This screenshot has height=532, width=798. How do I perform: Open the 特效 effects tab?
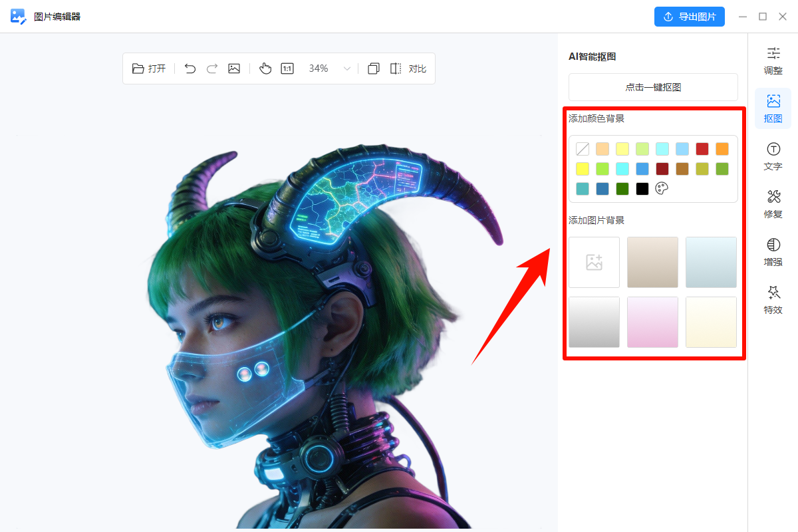[x=773, y=300]
